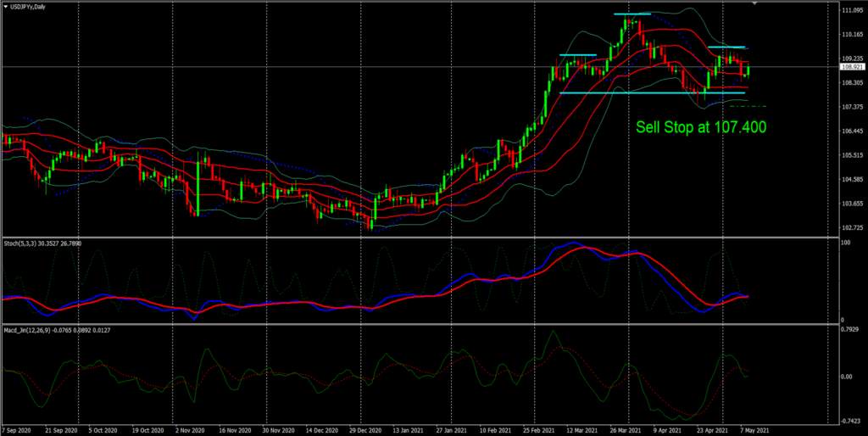
Task: Select the USDJPYy,Daily chart title text
Action: (28, 6)
